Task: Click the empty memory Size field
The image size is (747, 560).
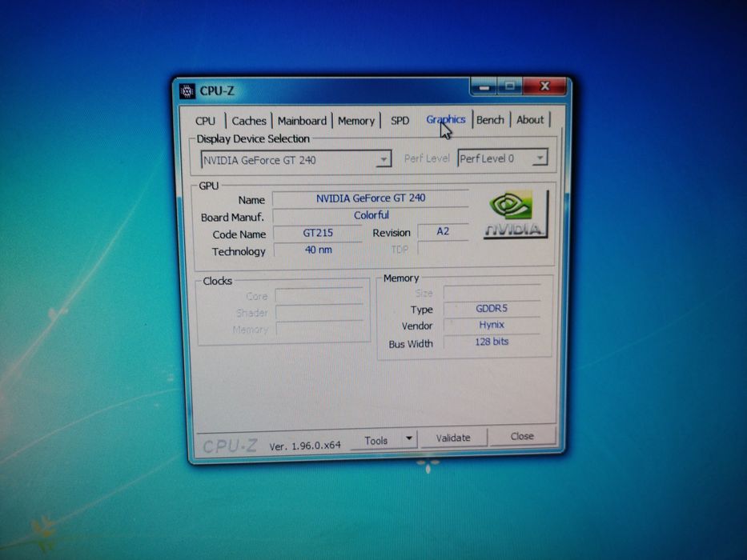Action: [x=492, y=292]
